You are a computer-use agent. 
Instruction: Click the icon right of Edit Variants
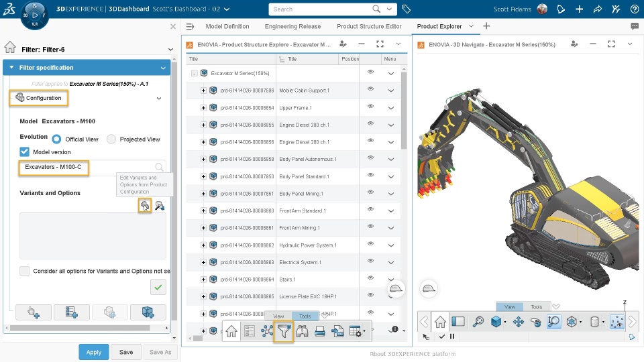click(160, 205)
